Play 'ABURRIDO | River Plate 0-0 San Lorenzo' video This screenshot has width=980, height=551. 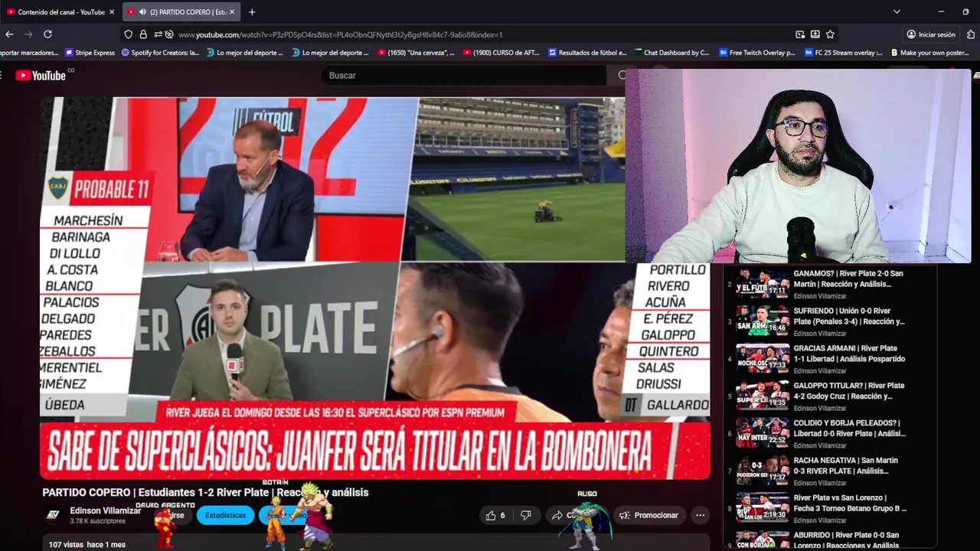point(831,540)
